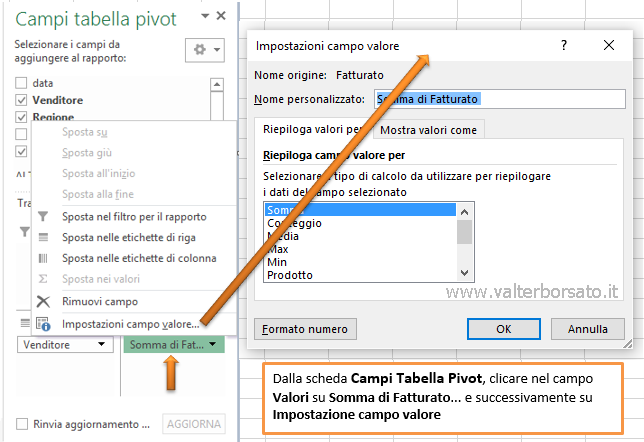Screen dimensions: 644x442
Task: Switch to Riepiloga valori per tab
Action: tap(313, 129)
